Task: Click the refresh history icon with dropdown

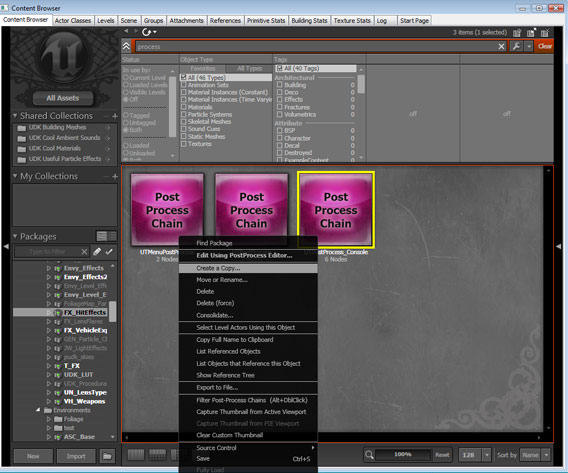Action: click(x=149, y=32)
